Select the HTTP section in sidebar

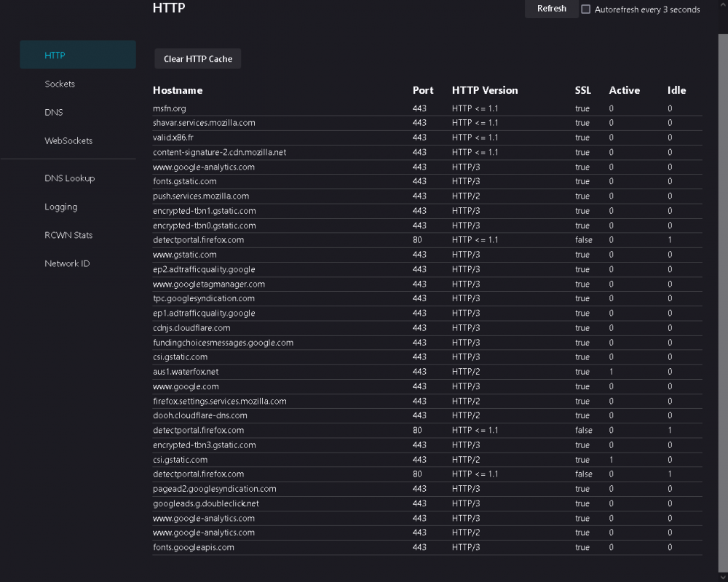77,55
